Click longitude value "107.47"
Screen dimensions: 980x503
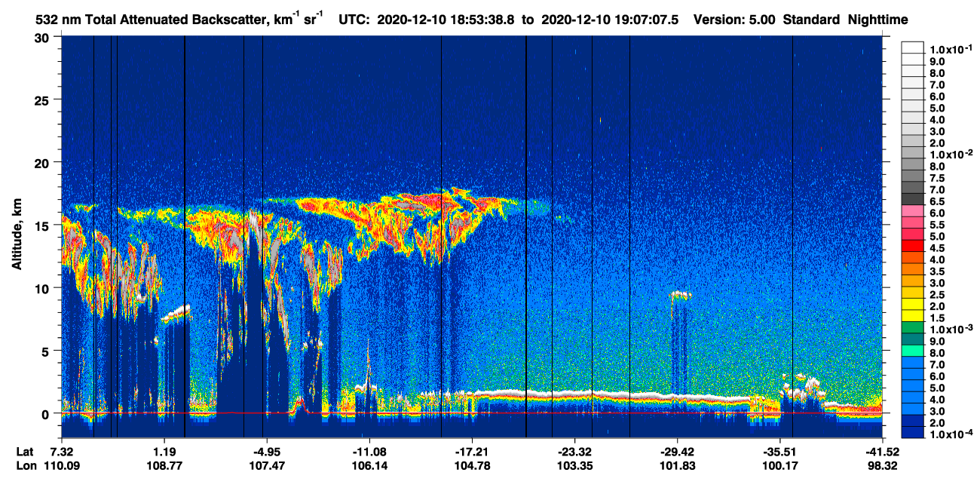point(267,466)
